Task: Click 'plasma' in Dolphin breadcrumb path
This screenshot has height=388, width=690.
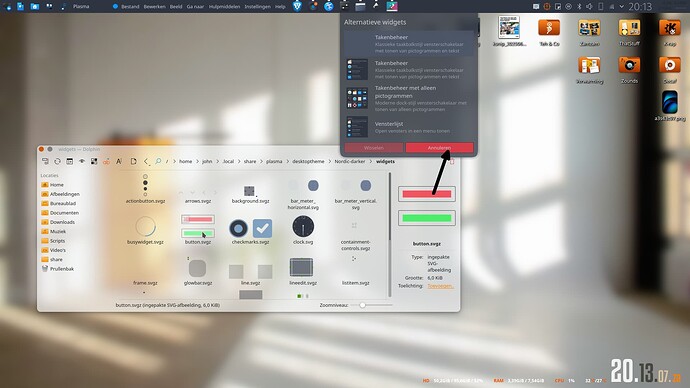Action: tap(274, 161)
